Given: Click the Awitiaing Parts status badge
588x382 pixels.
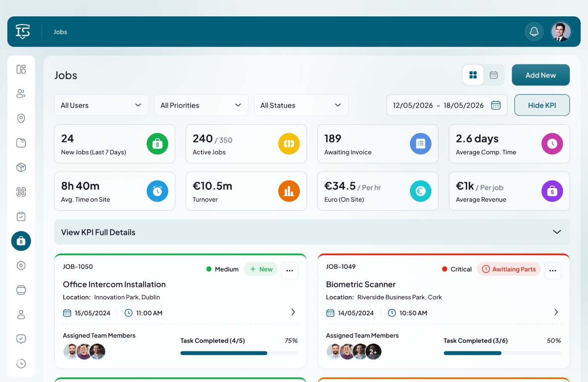Looking at the screenshot, I should click(509, 269).
